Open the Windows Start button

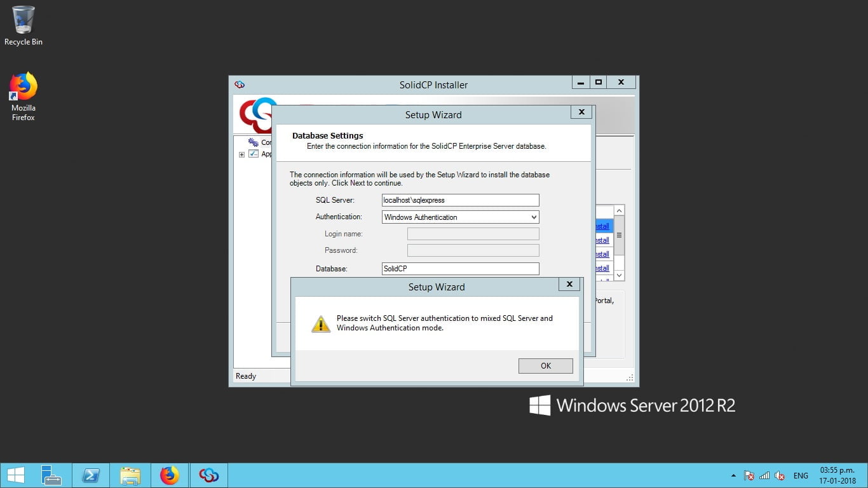[x=16, y=475]
